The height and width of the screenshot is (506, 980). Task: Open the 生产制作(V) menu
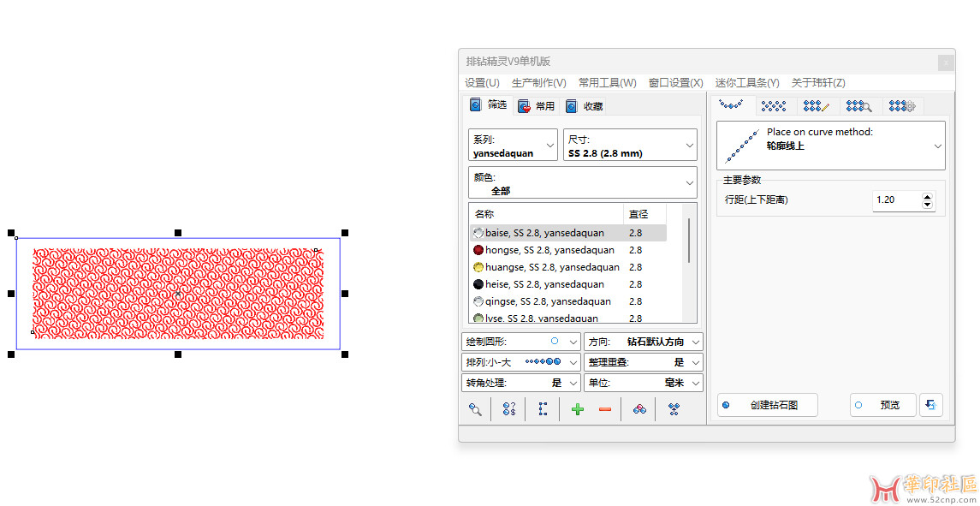pos(538,82)
